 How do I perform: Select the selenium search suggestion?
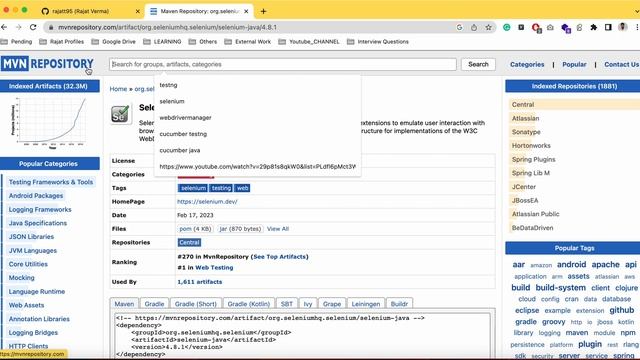click(x=258, y=101)
